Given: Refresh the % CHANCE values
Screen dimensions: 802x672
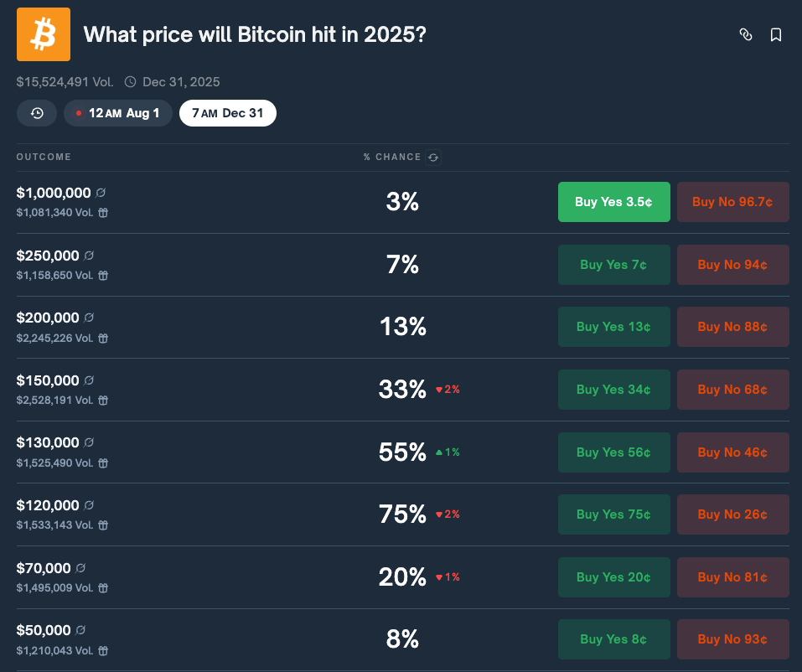Looking at the screenshot, I should click(433, 157).
